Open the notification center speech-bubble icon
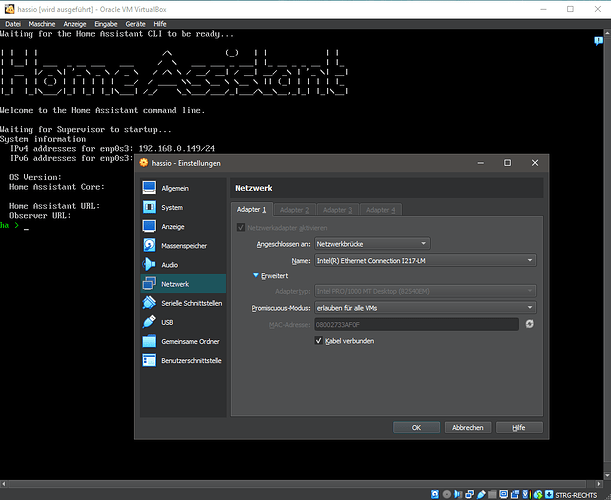 [599, 41]
